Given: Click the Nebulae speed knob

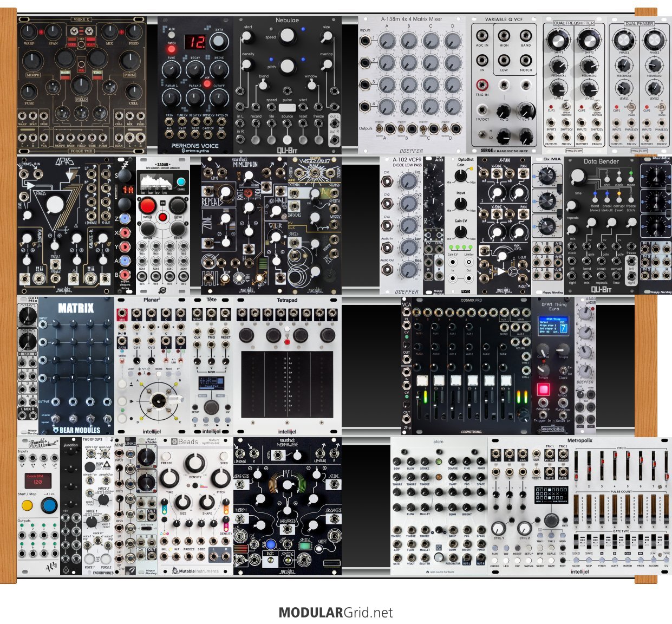Looking at the screenshot, I should point(288,36).
